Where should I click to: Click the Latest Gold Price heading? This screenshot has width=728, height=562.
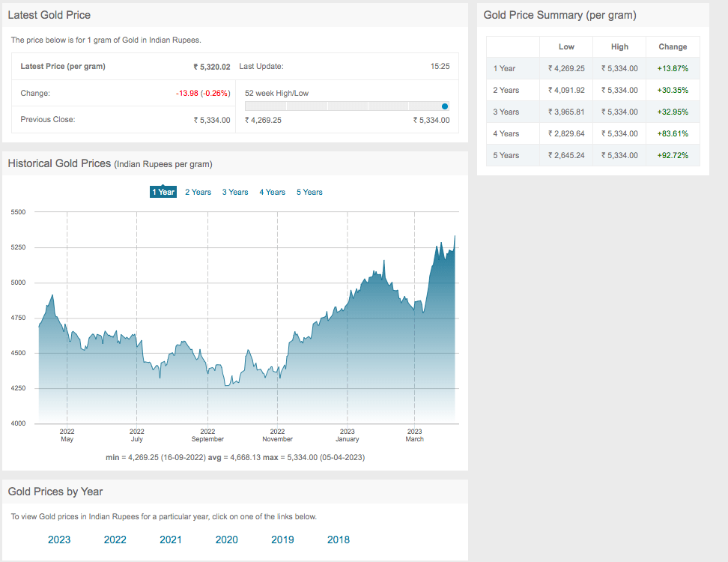click(49, 15)
